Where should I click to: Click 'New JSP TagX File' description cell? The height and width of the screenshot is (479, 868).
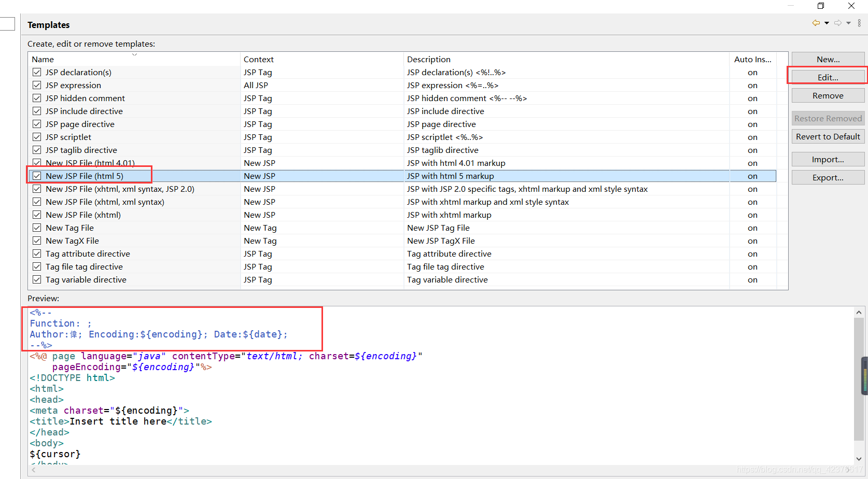(441, 241)
